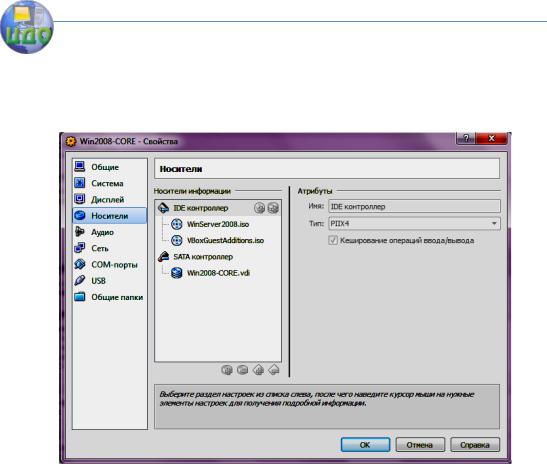
Task: Click the SATA controller icon
Action: point(163,257)
